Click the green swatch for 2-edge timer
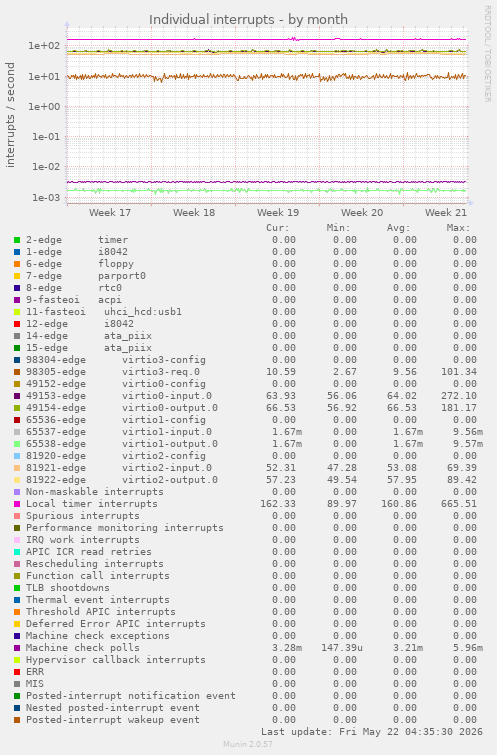 (17, 240)
